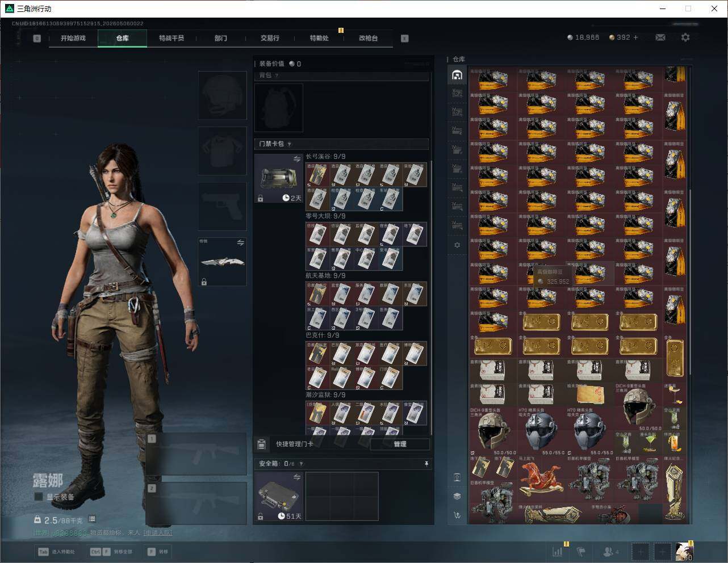Click the Ctrl F 转移全部 button
This screenshot has width=728, height=563.
[x=111, y=552]
